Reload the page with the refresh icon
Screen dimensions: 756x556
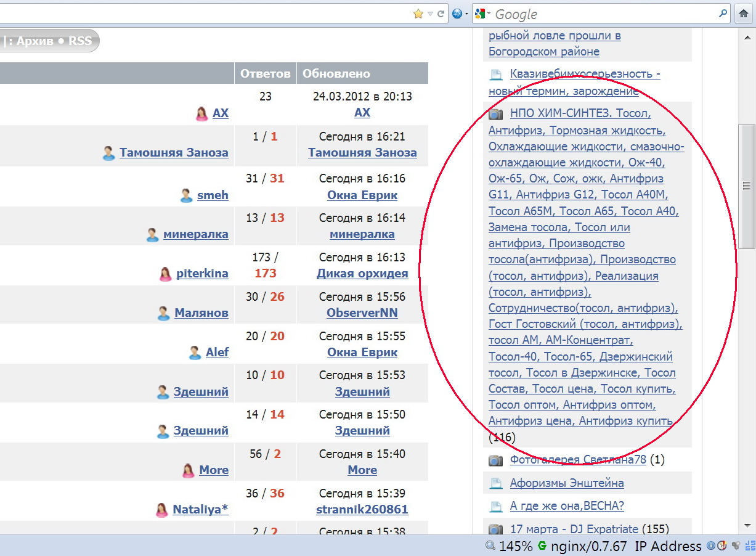441,13
